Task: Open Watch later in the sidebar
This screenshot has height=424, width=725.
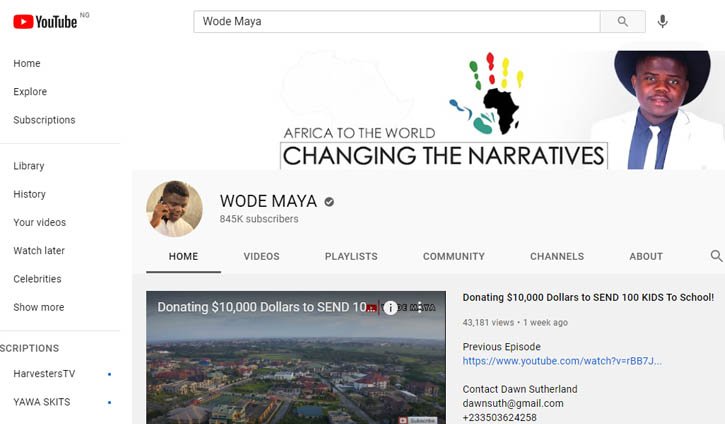Action: click(39, 251)
